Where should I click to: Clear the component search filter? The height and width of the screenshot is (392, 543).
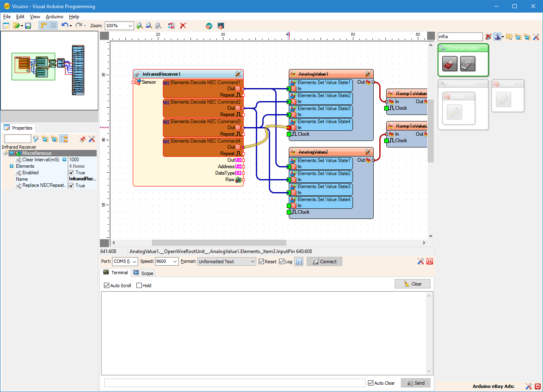coord(488,37)
